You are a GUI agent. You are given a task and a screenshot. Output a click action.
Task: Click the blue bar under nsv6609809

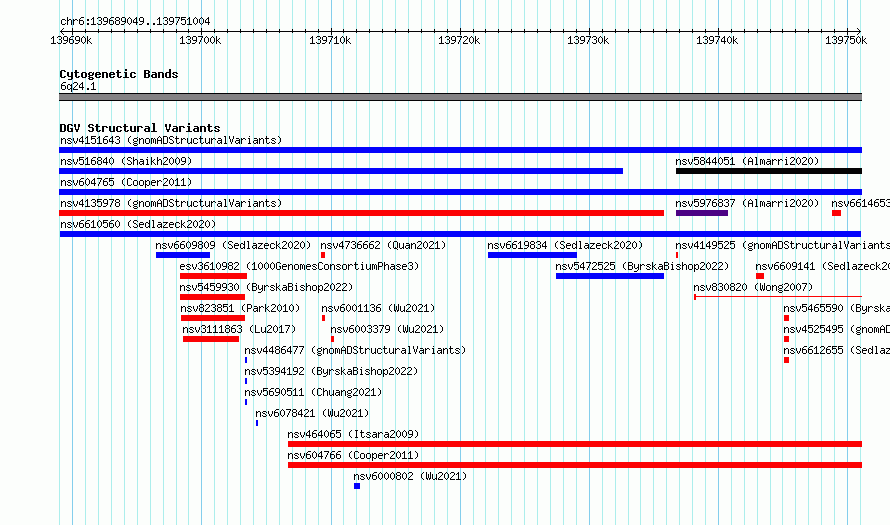(183, 255)
